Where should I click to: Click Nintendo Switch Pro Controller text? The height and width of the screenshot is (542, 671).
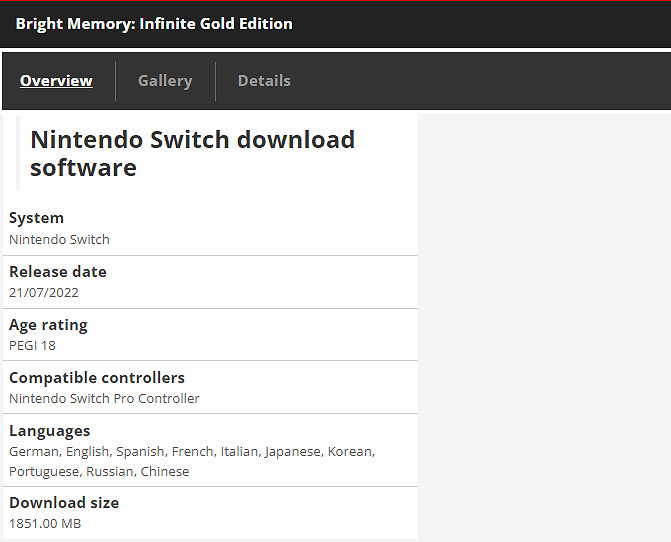[104, 399]
